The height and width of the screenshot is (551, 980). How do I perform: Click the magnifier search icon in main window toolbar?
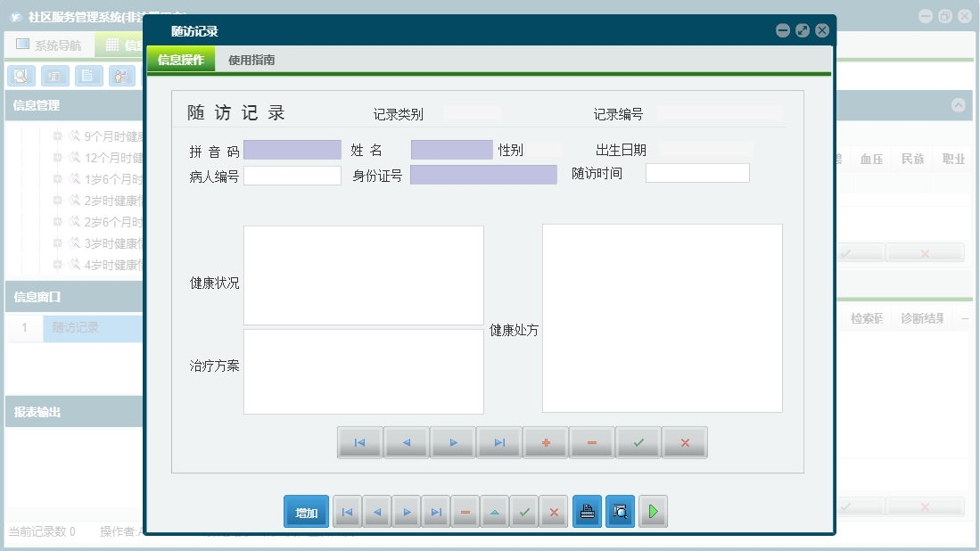[21, 76]
